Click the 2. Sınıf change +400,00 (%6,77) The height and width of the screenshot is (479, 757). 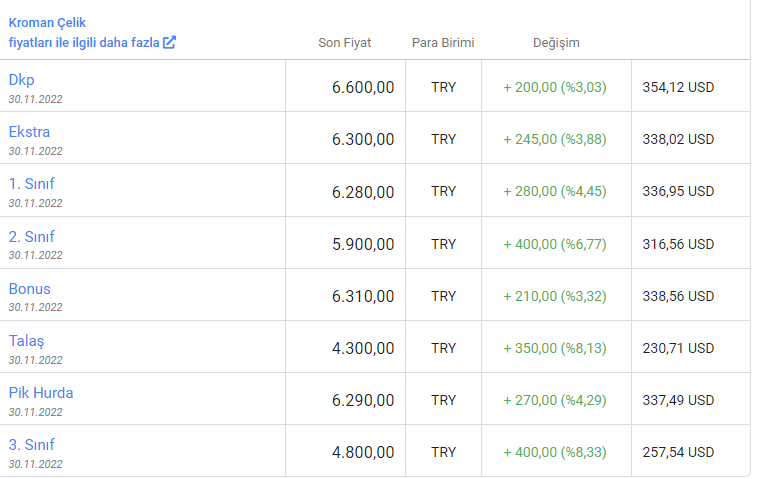coord(555,244)
